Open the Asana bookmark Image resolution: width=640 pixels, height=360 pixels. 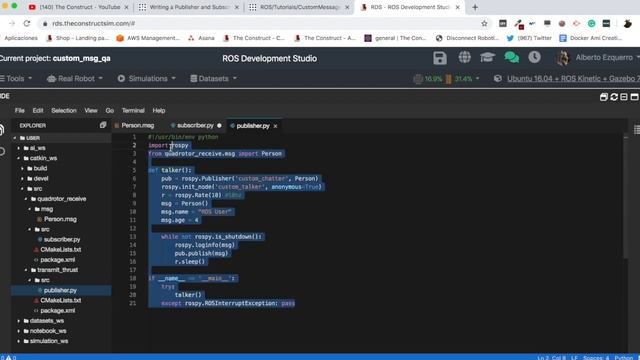[x=201, y=38]
